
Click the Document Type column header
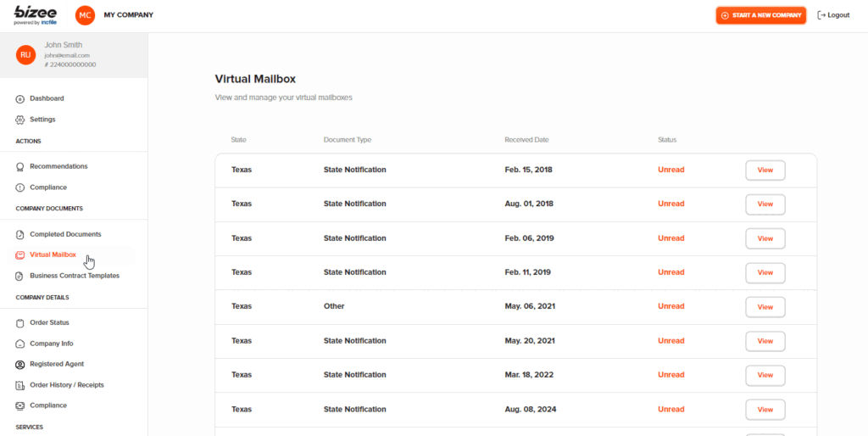click(x=347, y=140)
